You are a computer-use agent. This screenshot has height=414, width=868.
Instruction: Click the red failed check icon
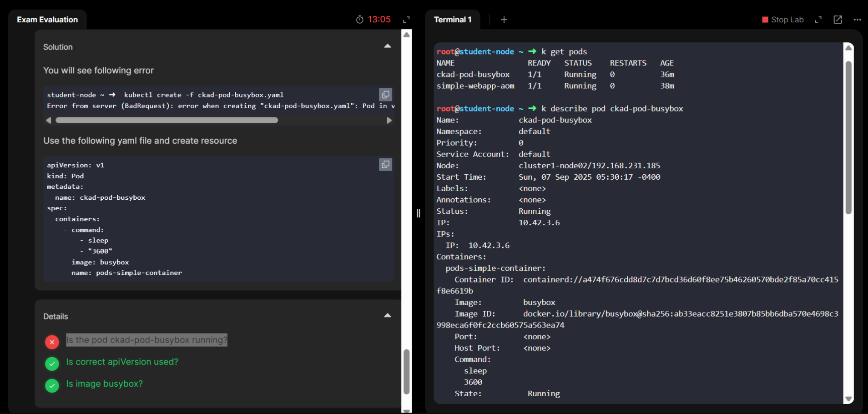click(52, 342)
